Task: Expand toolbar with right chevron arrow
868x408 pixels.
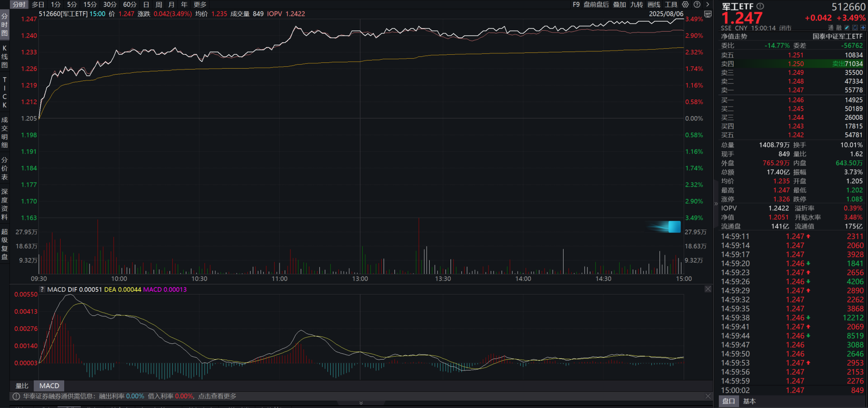Action: pyautogui.click(x=708, y=5)
